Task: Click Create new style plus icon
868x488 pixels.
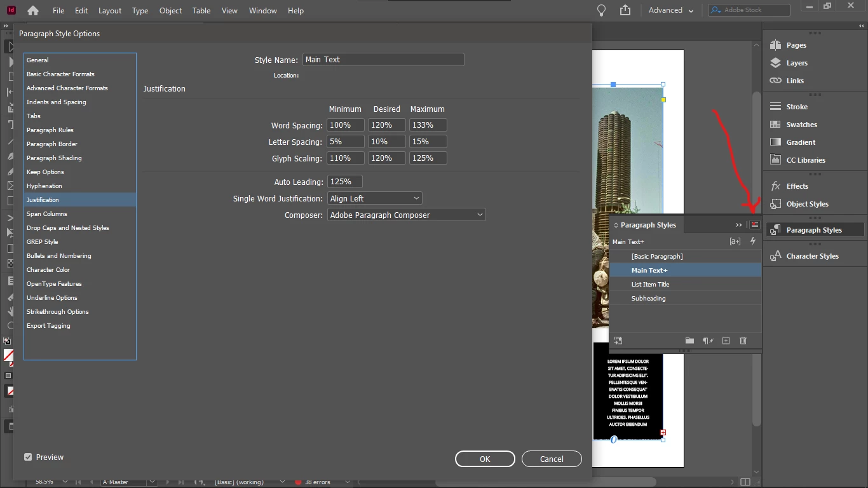Action: [726, 341]
